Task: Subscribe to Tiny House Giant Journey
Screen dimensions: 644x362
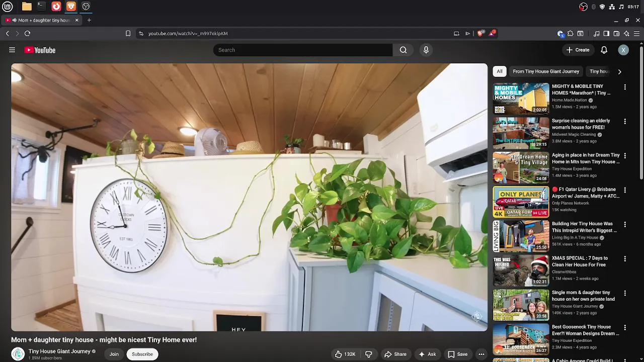Action: (142, 354)
